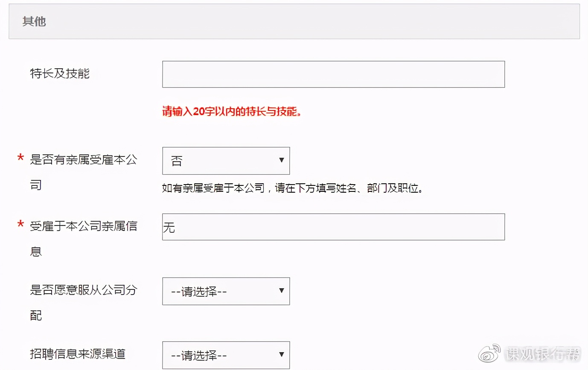Select the 否 value in the first dropdown
The width and height of the screenshot is (588, 370).
pyautogui.click(x=177, y=161)
